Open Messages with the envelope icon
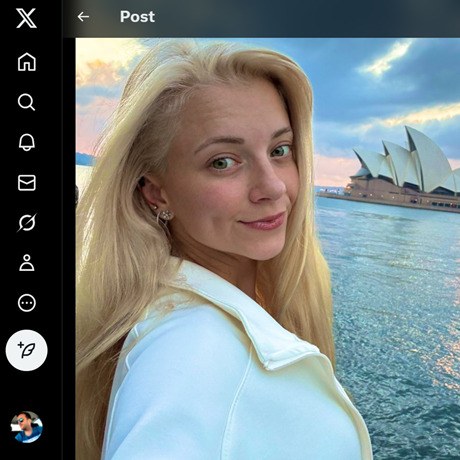The image size is (460, 460). coord(27,183)
